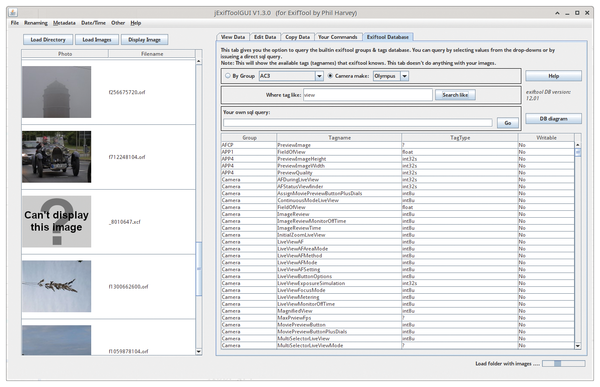
Task: Open the Help menu
Action: point(135,23)
